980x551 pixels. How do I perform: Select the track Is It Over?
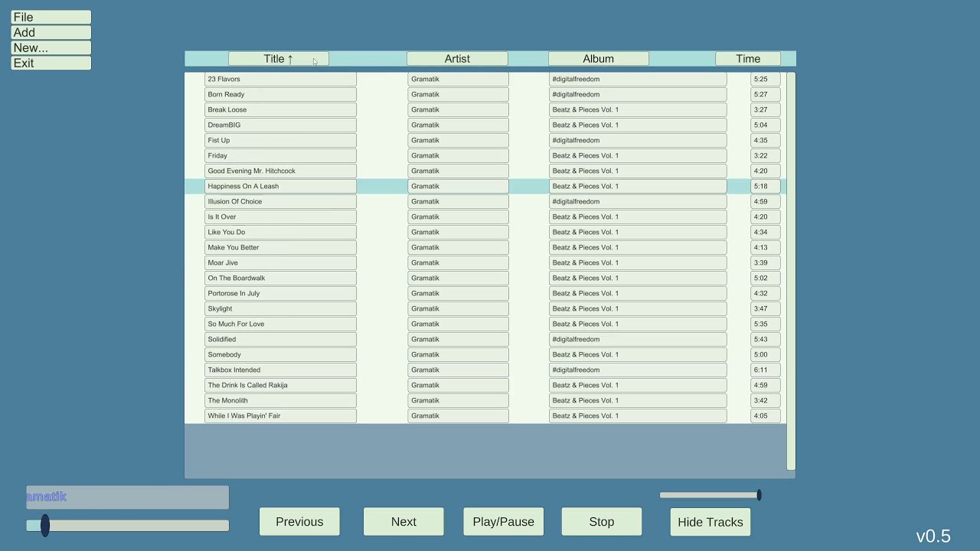pyautogui.click(x=280, y=217)
